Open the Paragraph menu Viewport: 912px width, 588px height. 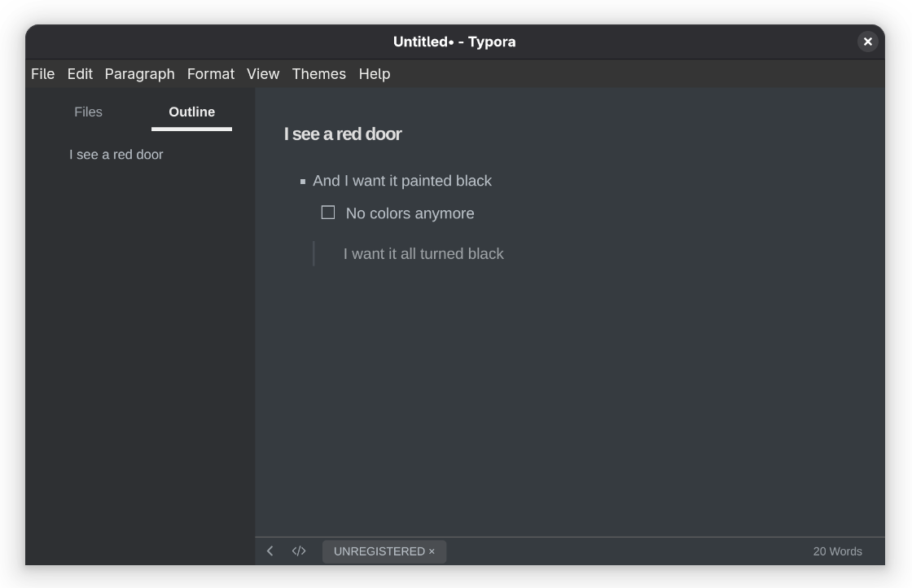click(x=139, y=74)
